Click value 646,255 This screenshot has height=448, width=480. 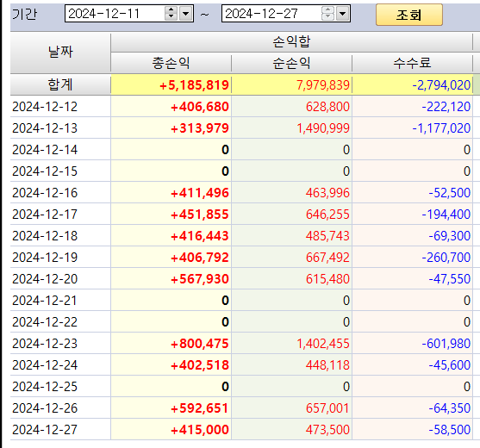pos(327,215)
